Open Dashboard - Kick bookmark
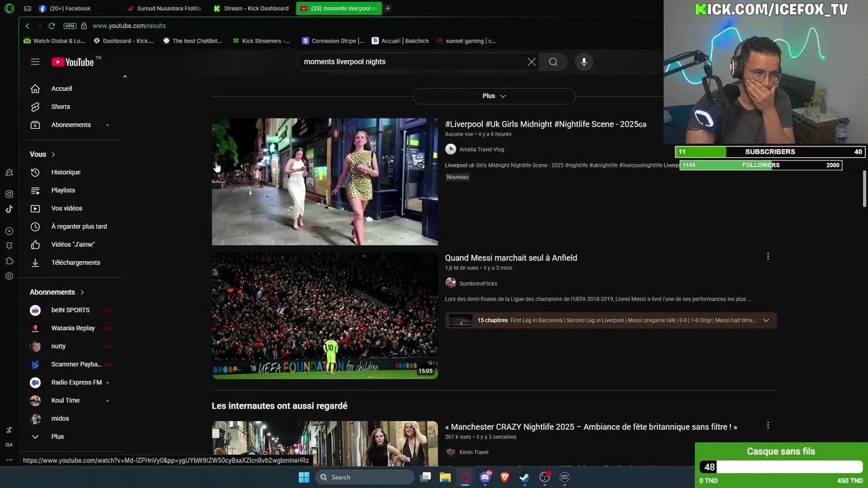Image resolution: width=868 pixels, height=488 pixels. (x=123, y=41)
